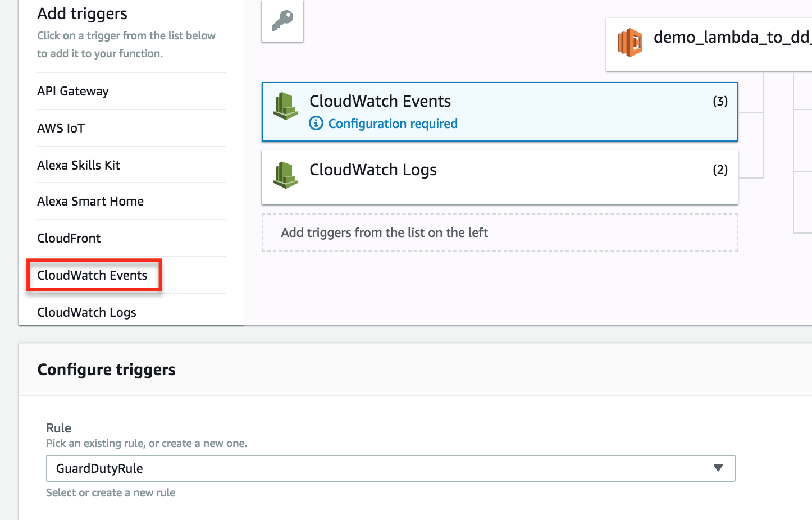
Task: Add the Alexa Skills Kit trigger
Action: click(79, 165)
